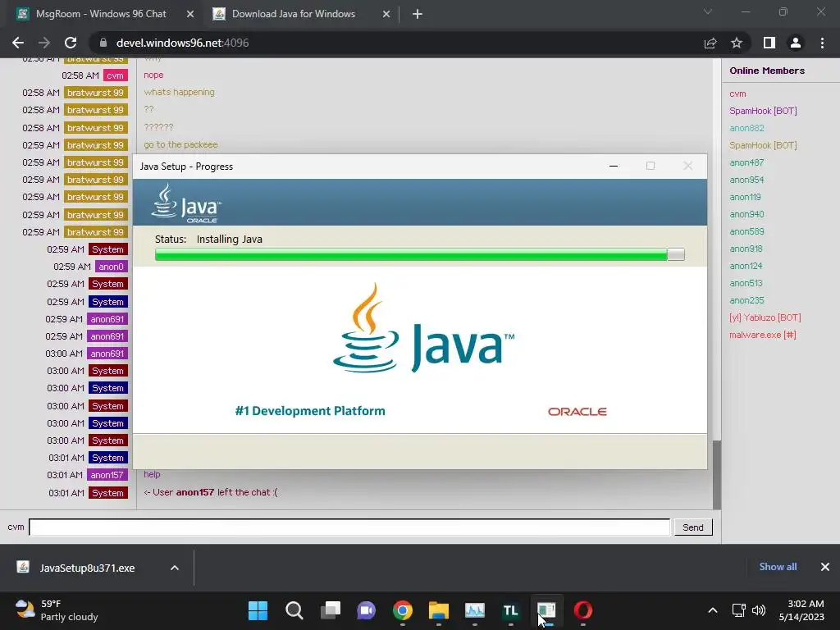Select anon882 in Online Members
The image size is (840, 630).
click(746, 128)
